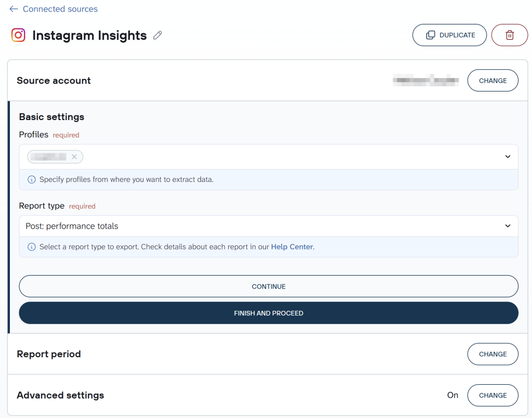Click the Instagram logo icon
The image size is (532, 418).
point(18,35)
